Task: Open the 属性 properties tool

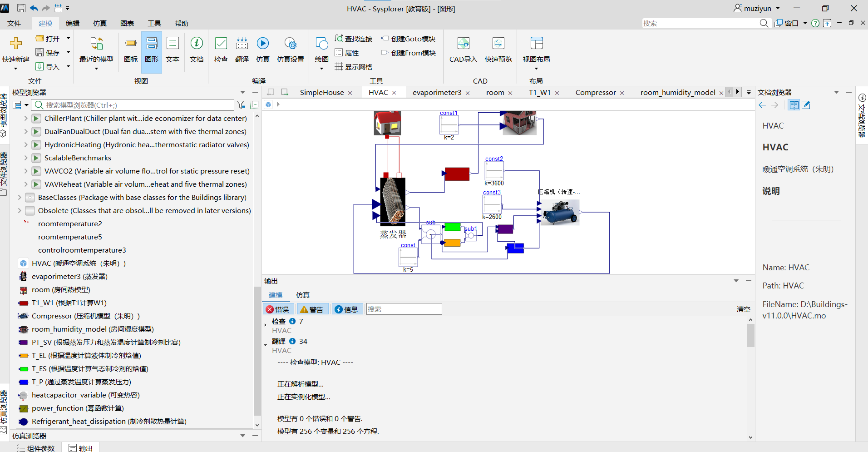Action: tap(347, 53)
